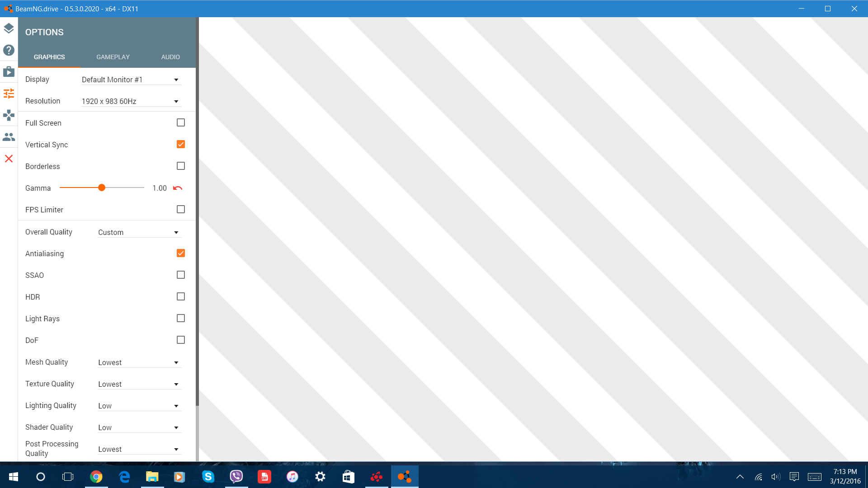This screenshot has width=868, height=488.
Task: Enable DoF checkbox
Action: 181,340
